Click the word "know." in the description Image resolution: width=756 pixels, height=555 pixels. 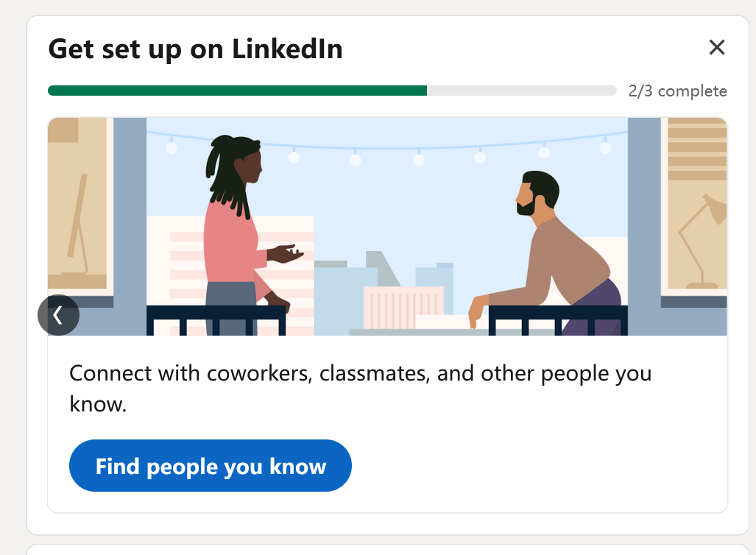(x=98, y=404)
